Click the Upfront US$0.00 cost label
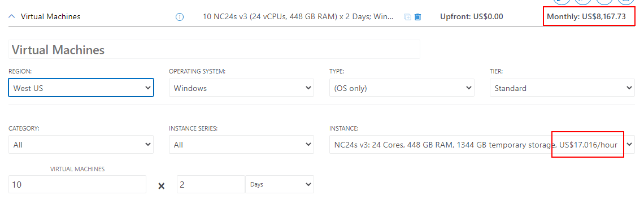Image resolution: width=644 pixels, height=208 pixels. 472,17
